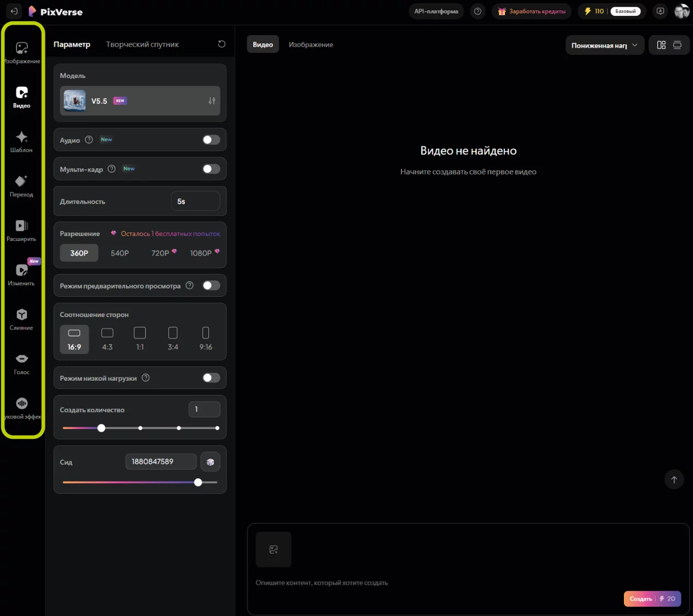Image resolution: width=693 pixels, height=616 pixels.
Task: Switch to the Творческий спутник tab
Action: [142, 44]
